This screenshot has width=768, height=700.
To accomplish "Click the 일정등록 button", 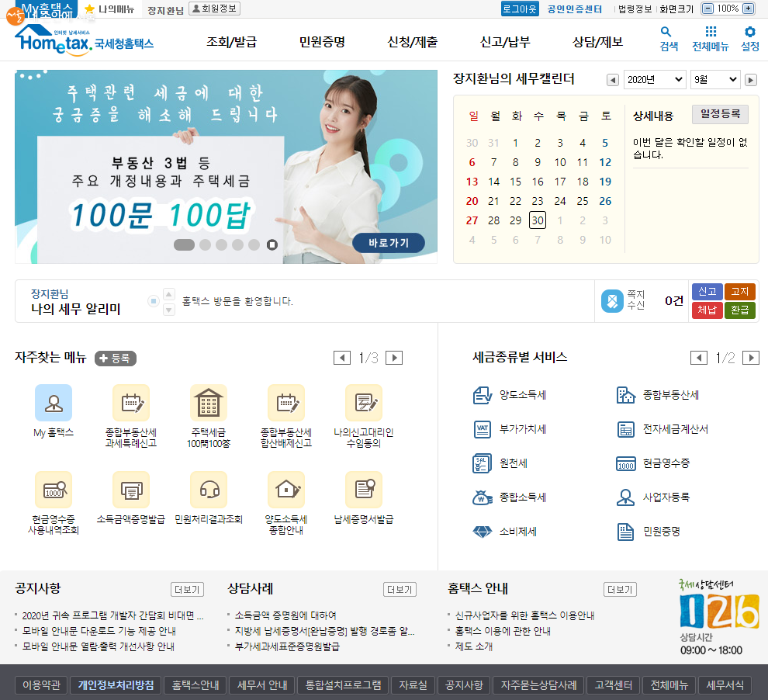I will pyautogui.click(x=720, y=114).
